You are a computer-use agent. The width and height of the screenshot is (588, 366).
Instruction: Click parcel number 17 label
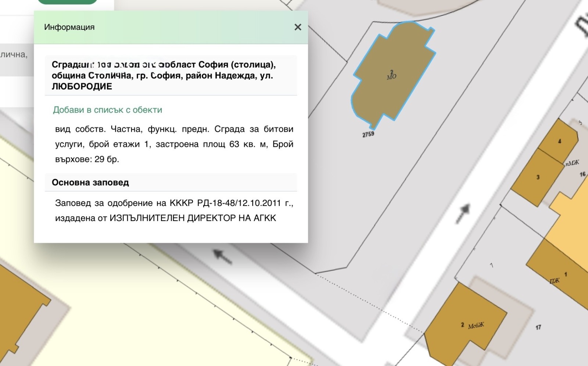tap(538, 327)
